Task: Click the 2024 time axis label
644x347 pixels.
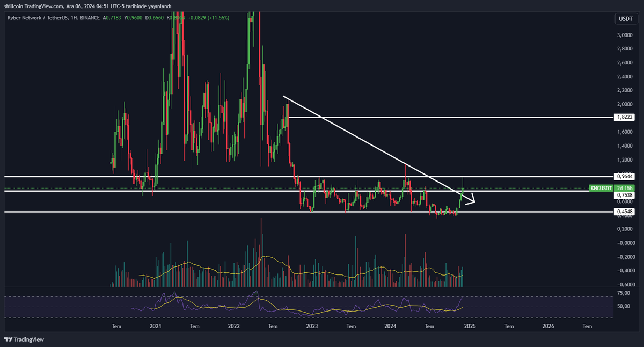Action: (x=391, y=326)
